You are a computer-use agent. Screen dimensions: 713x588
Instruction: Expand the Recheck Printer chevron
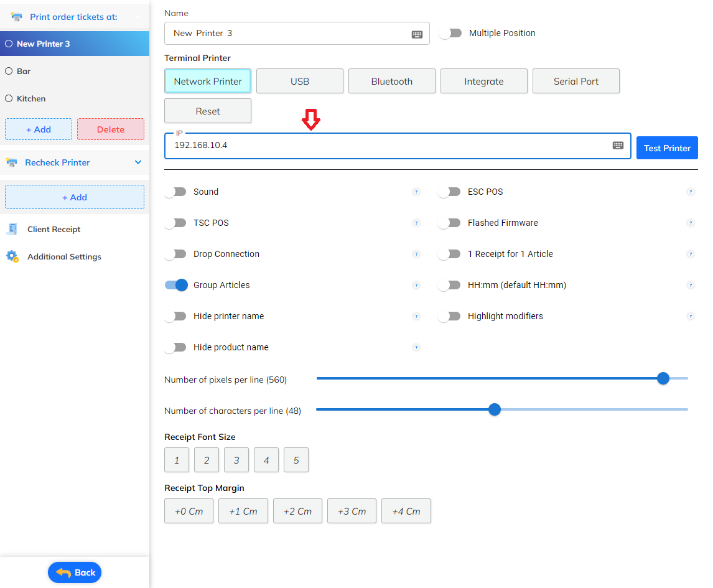coord(137,162)
